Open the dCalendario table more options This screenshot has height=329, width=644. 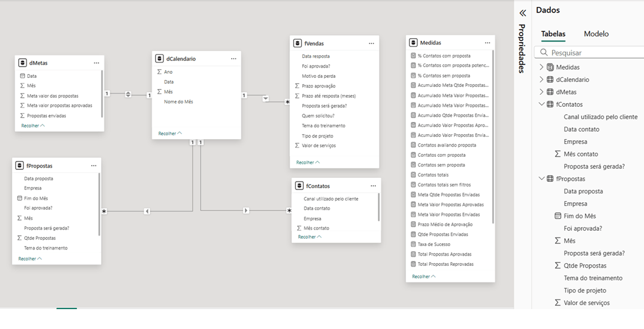point(233,59)
